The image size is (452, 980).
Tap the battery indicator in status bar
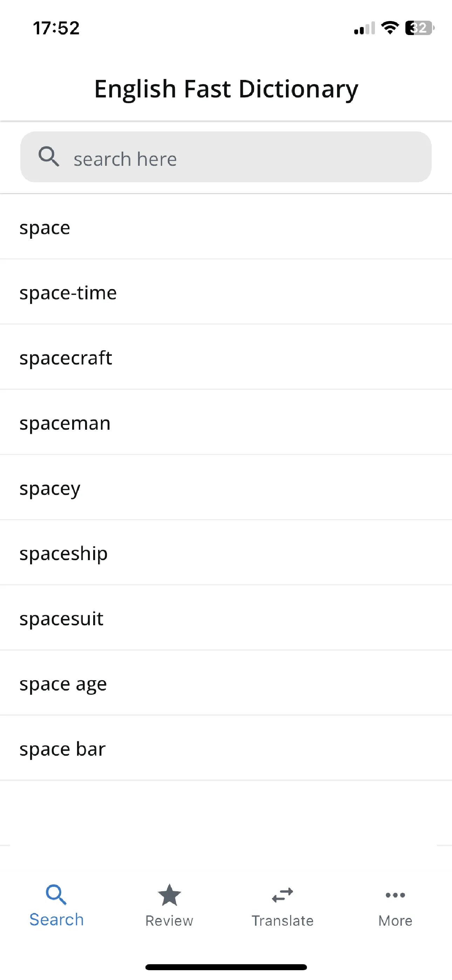pos(420,28)
